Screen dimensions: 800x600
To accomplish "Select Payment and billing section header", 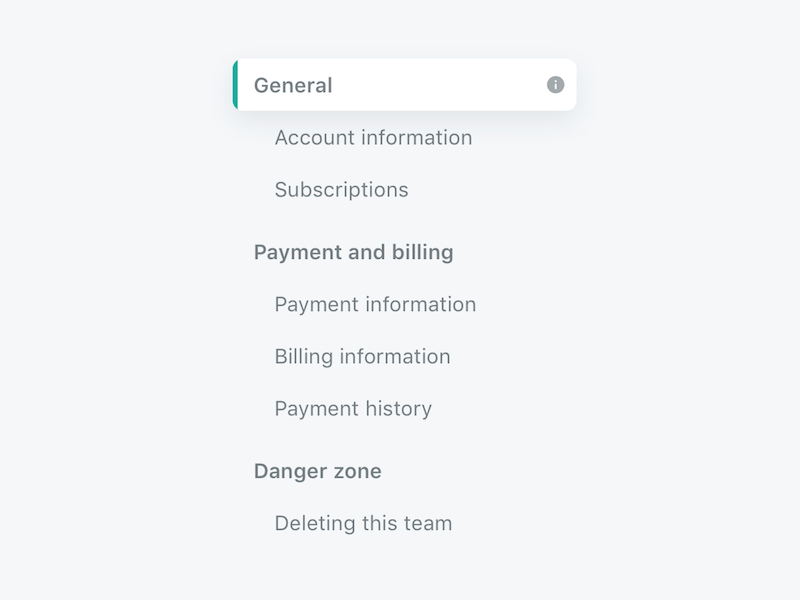I will (353, 252).
